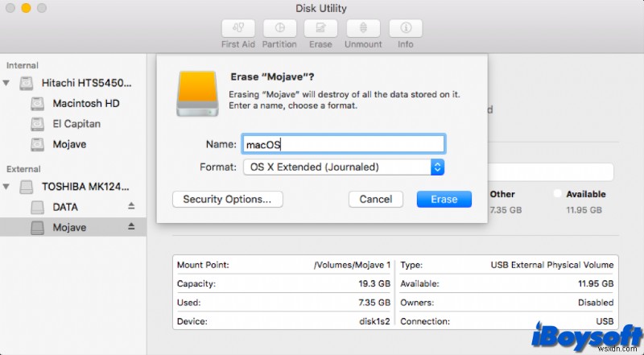The height and width of the screenshot is (355, 644).
Task: Click the TOSHIBA MK124 external disk icon
Action: (27, 187)
